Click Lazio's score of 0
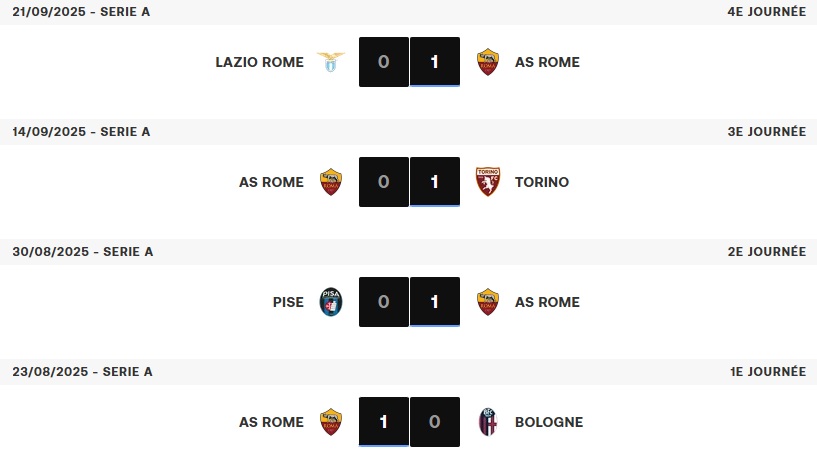The height and width of the screenshot is (476, 817). pyautogui.click(x=384, y=62)
